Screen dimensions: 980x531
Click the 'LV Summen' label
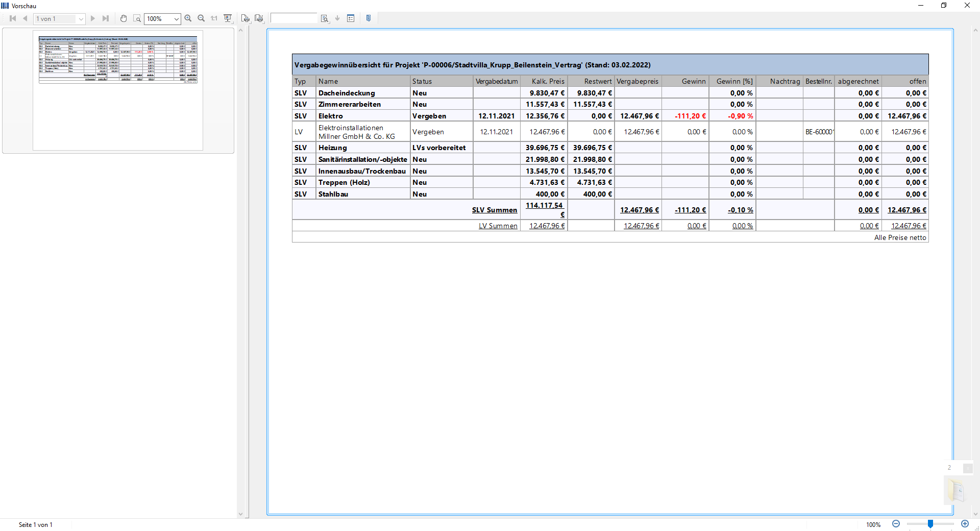click(x=498, y=226)
